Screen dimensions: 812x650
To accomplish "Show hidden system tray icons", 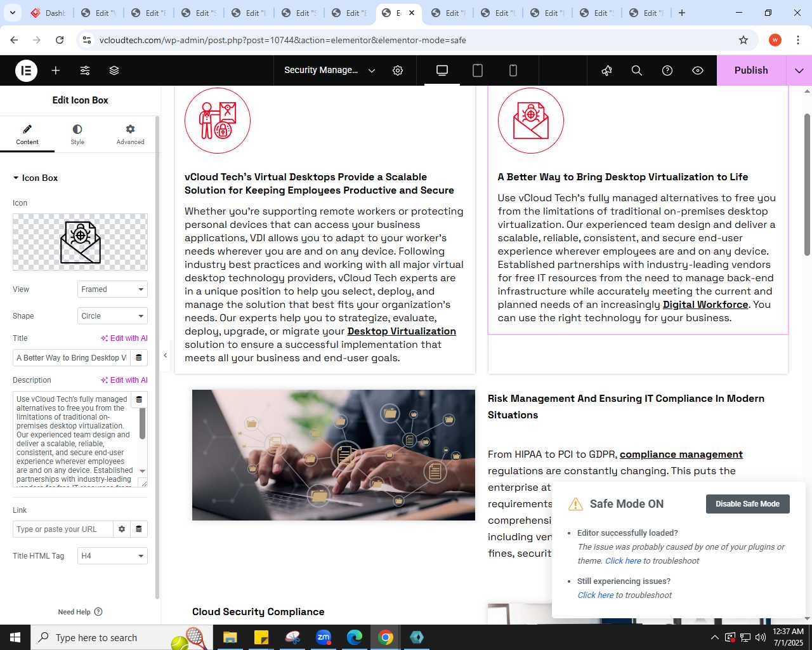I will pyautogui.click(x=715, y=637).
